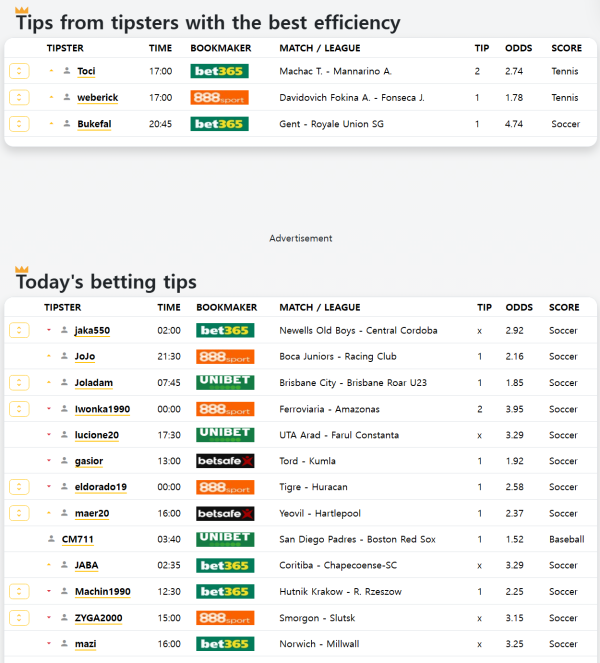Expand ZYGA2000's tip row with the yellow button
This screenshot has width=600, height=663.
(19, 618)
